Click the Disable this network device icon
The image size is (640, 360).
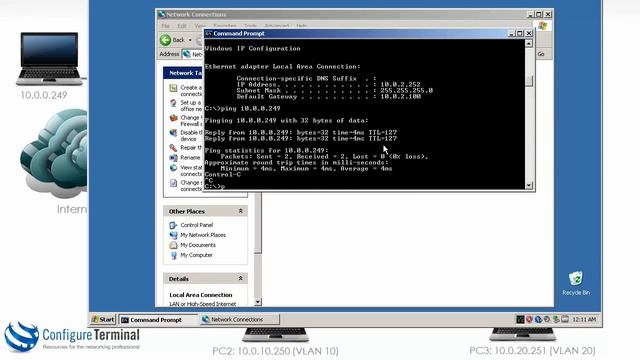[x=173, y=133]
